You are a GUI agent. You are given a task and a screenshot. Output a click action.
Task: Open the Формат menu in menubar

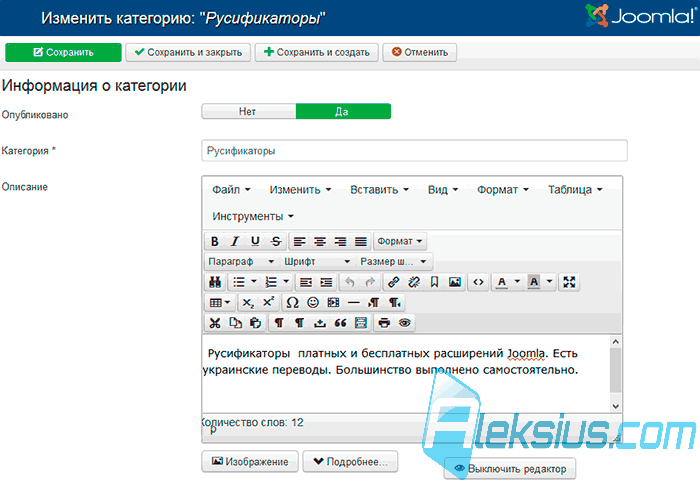[503, 190]
